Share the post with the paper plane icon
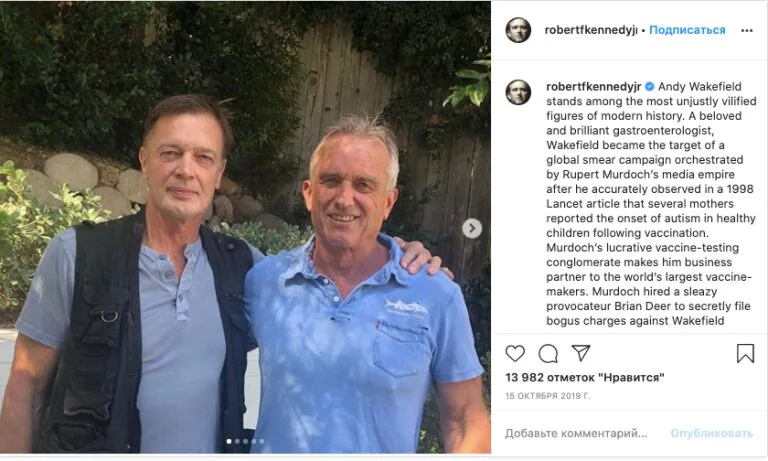 tap(581, 353)
